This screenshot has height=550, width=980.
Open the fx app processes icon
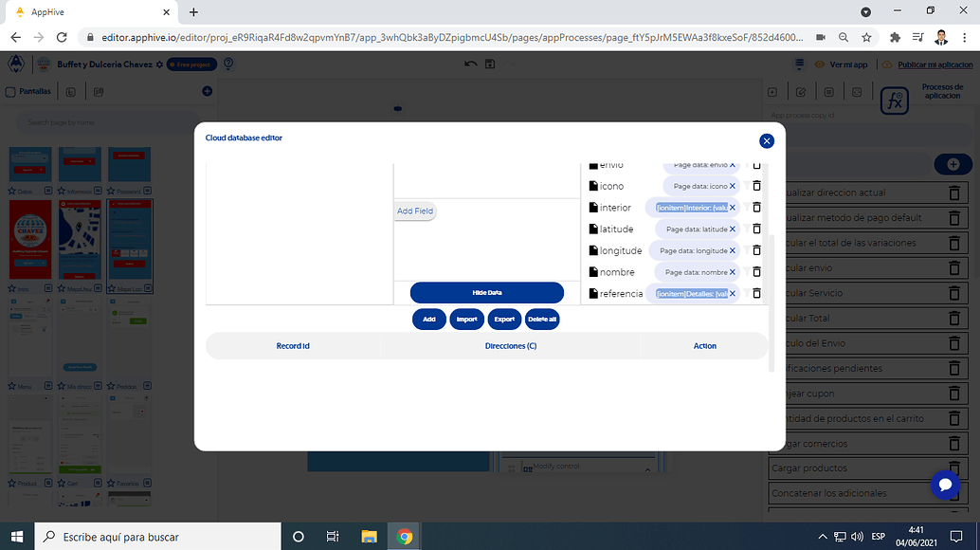895,100
